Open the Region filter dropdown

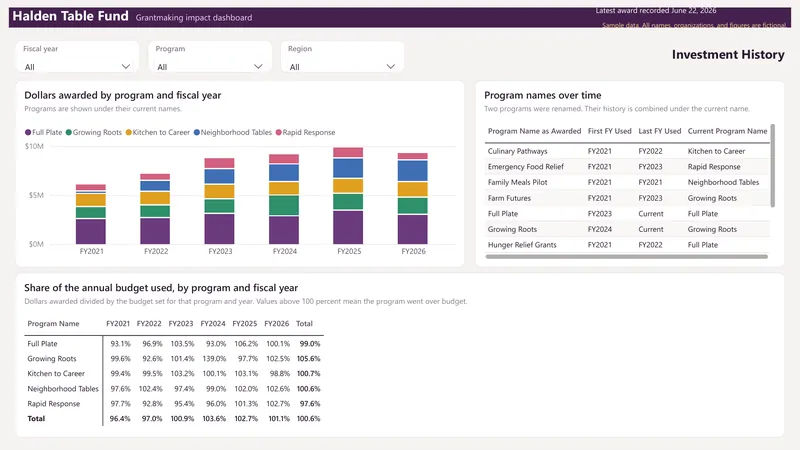[342, 66]
